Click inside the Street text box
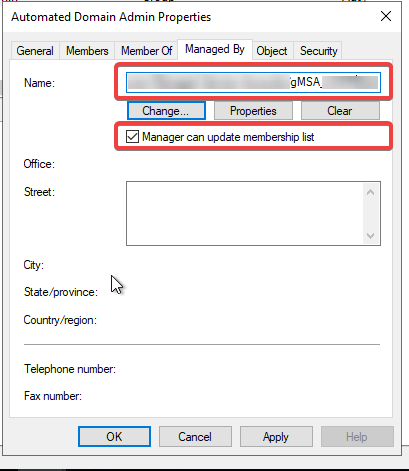409x471 pixels. click(245, 213)
